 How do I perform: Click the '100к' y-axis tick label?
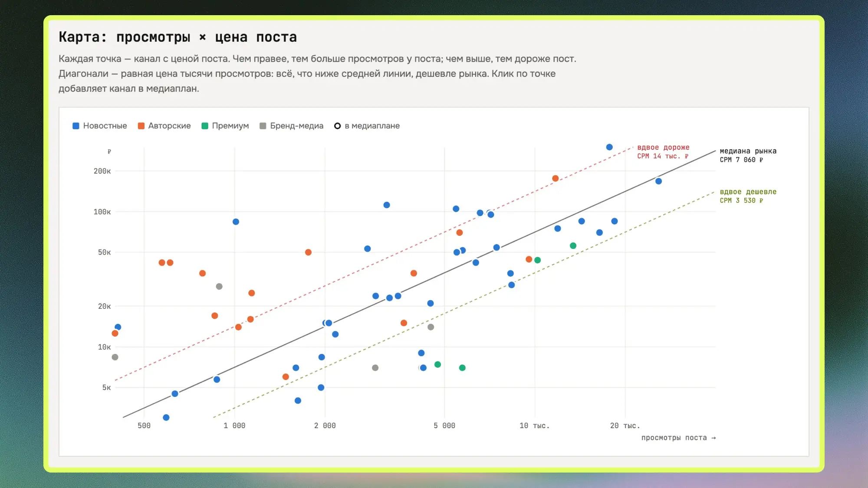click(102, 212)
